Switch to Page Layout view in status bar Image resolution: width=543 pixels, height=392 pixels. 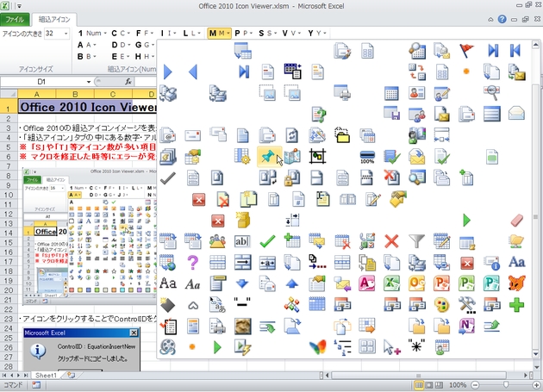(x=428, y=385)
